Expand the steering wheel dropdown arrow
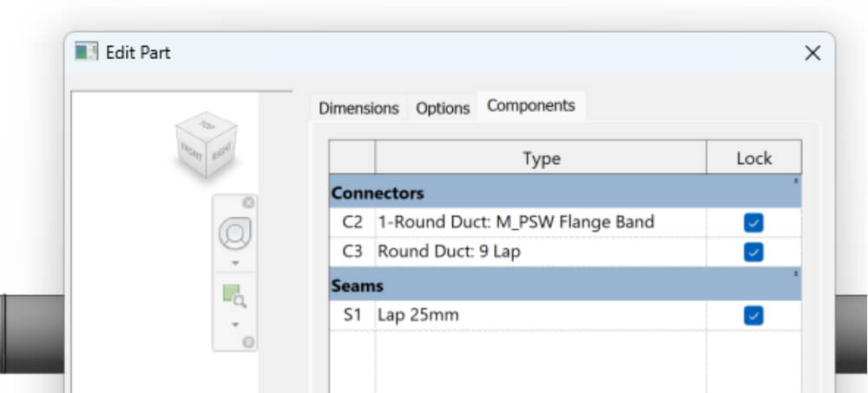Screen dimensions: 868x393 click(235, 263)
